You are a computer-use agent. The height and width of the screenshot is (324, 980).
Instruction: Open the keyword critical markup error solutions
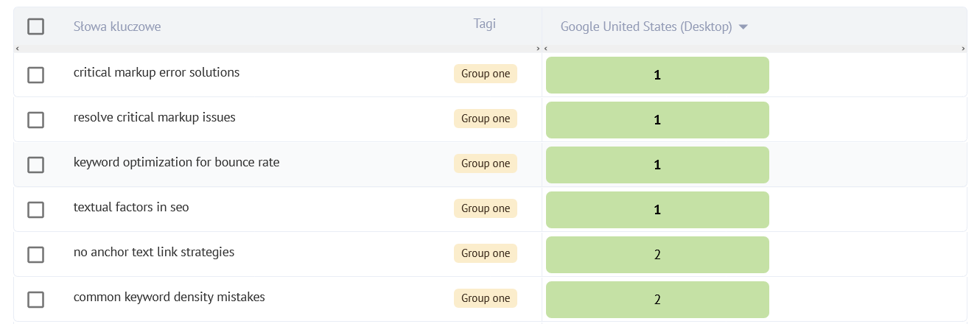[156, 73]
